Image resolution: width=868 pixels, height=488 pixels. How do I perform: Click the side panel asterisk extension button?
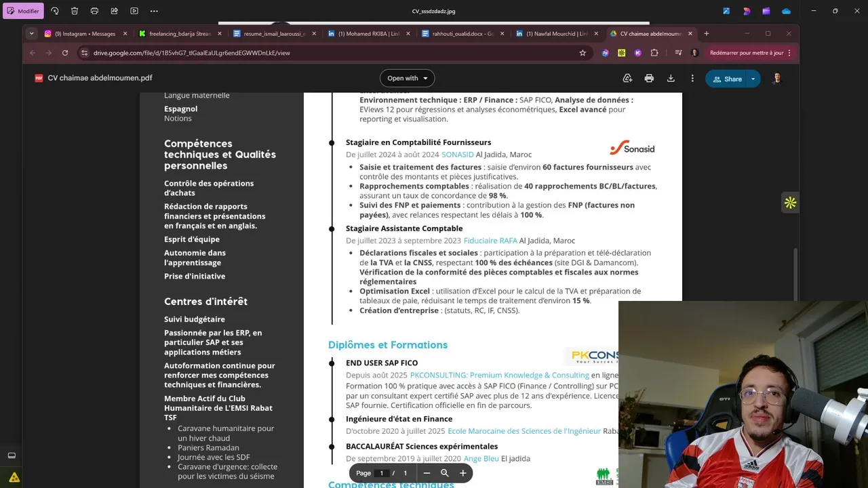790,202
